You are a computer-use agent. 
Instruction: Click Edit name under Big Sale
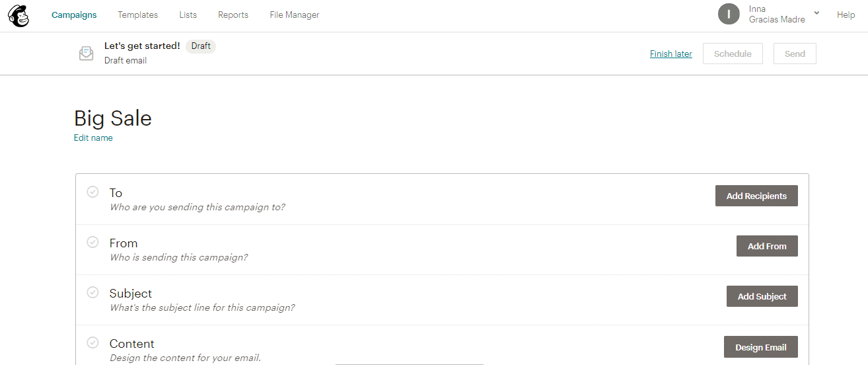click(x=93, y=138)
